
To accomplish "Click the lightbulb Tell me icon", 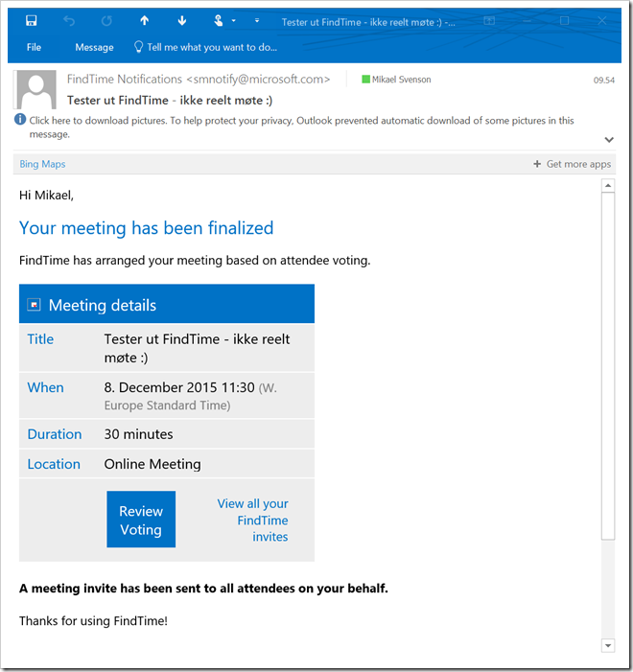I will (x=138, y=47).
